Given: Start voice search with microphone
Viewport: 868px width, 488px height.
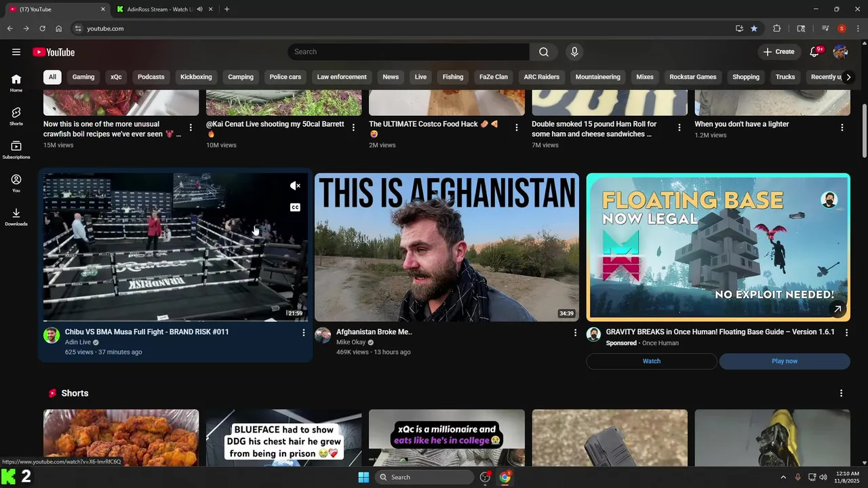Looking at the screenshot, I should tap(574, 52).
